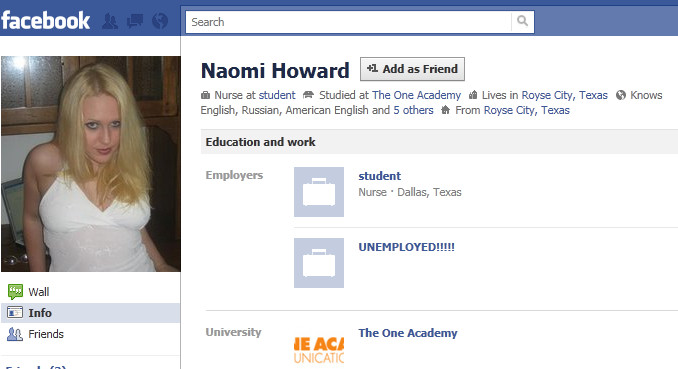Open The One Academy link in summary
This screenshot has width=678, height=369.
(416, 95)
